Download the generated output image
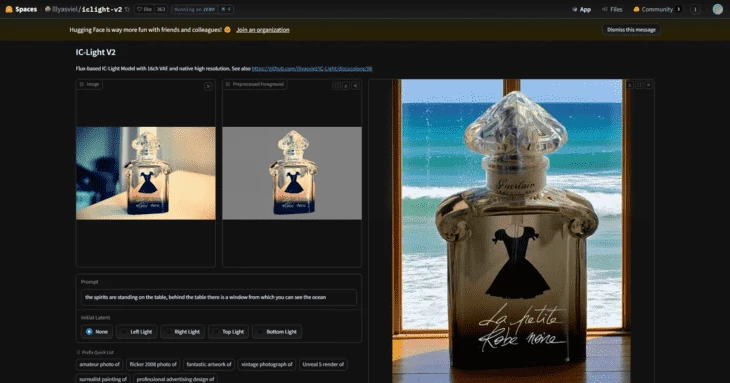Image resolution: width=730 pixels, height=383 pixels. [629, 85]
